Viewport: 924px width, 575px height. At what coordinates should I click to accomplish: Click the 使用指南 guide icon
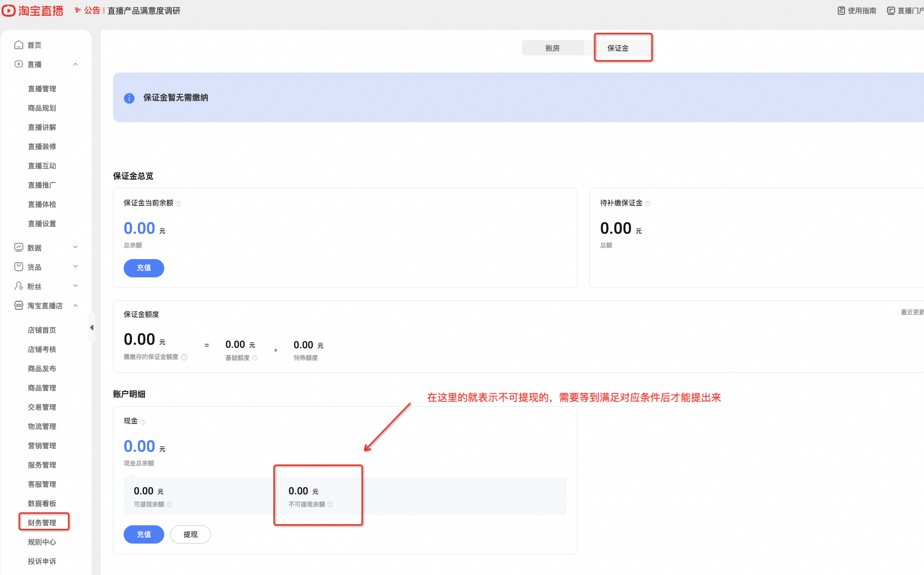coord(841,11)
